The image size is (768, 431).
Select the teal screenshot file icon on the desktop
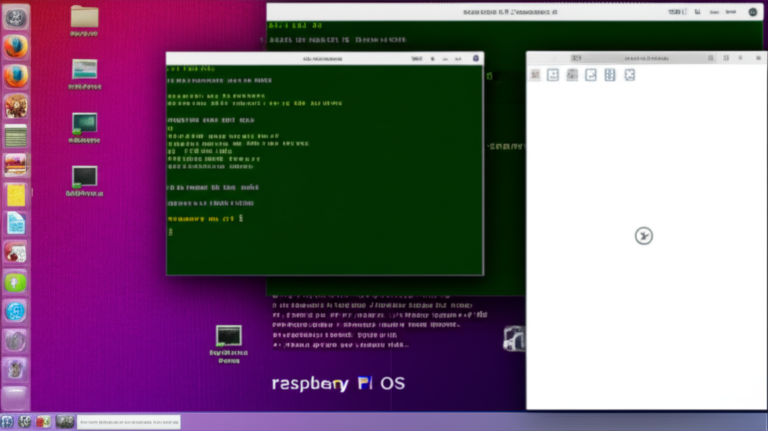click(84, 70)
